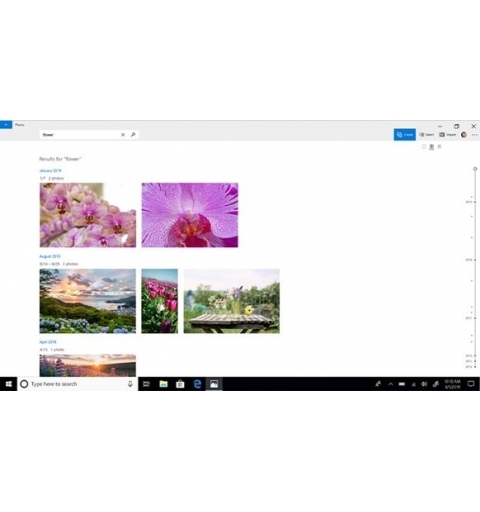Switch to small thumbnail view

tap(439, 146)
